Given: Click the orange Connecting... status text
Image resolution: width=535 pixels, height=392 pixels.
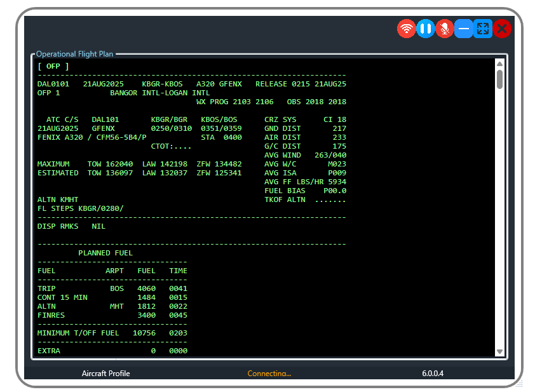Looking at the screenshot, I should pos(269,374).
